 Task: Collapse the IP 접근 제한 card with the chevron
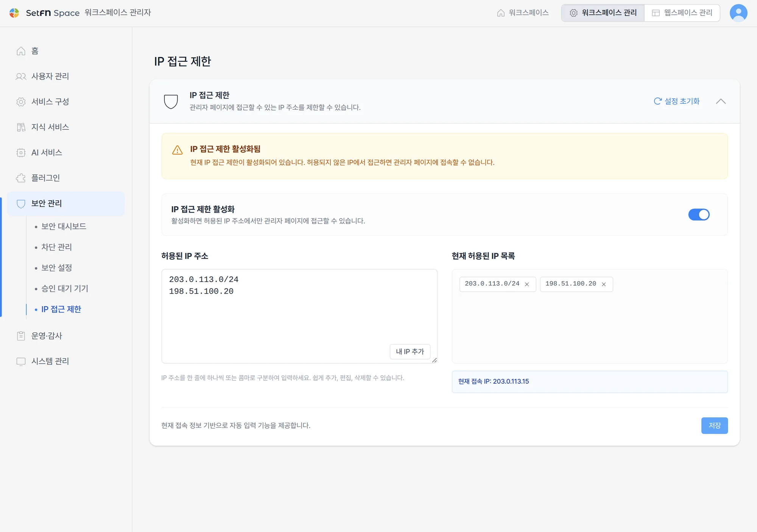point(721,101)
